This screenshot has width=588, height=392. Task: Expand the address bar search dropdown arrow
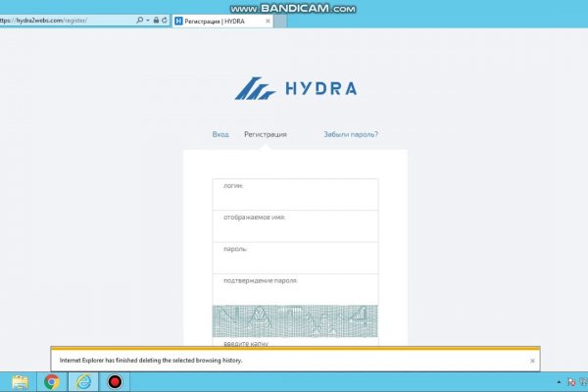(147, 20)
